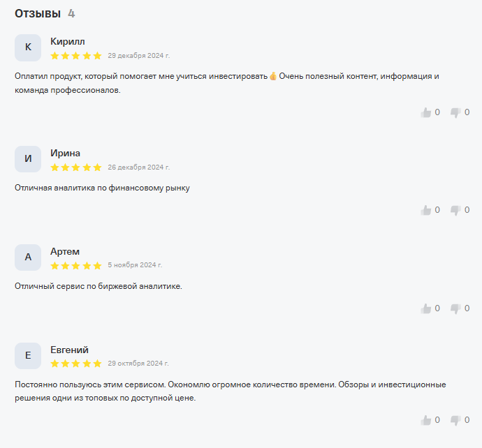
Task: Click Ирина's avatar with letter И
Action: click(x=28, y=159)
